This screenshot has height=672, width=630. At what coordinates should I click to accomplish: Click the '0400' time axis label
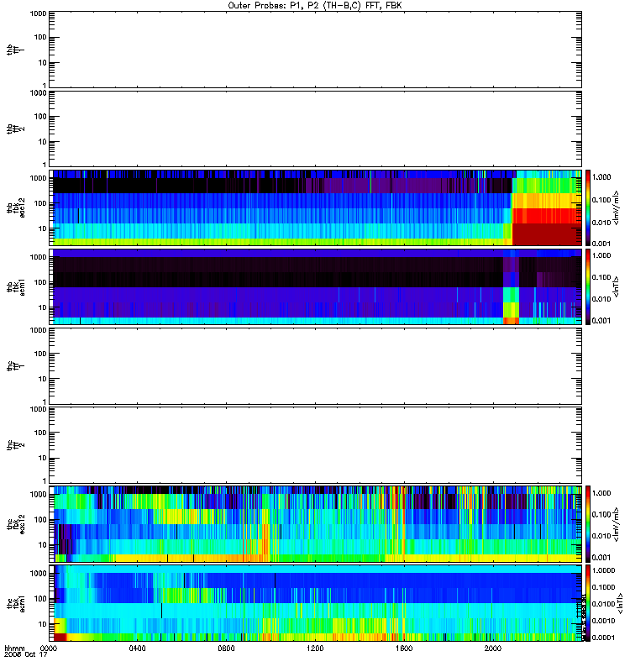click(137, 648)
